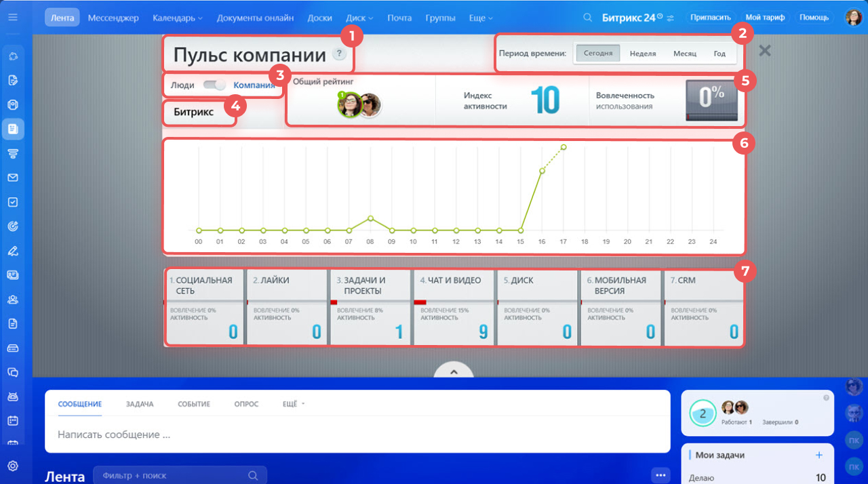Click hour 16 point on activity graph
The image size is (868, 484).
click(541, 171)
